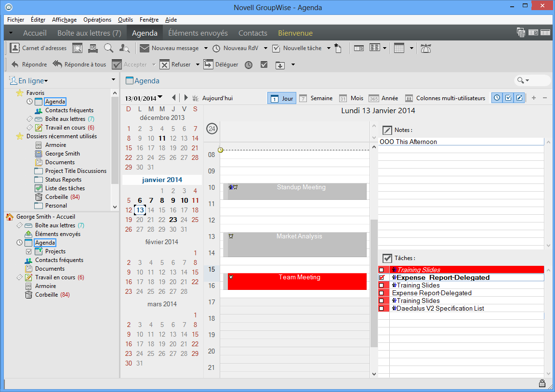555x392 pixels.
Task: Toggle notes display pencil button
Action: click(519, 98)
